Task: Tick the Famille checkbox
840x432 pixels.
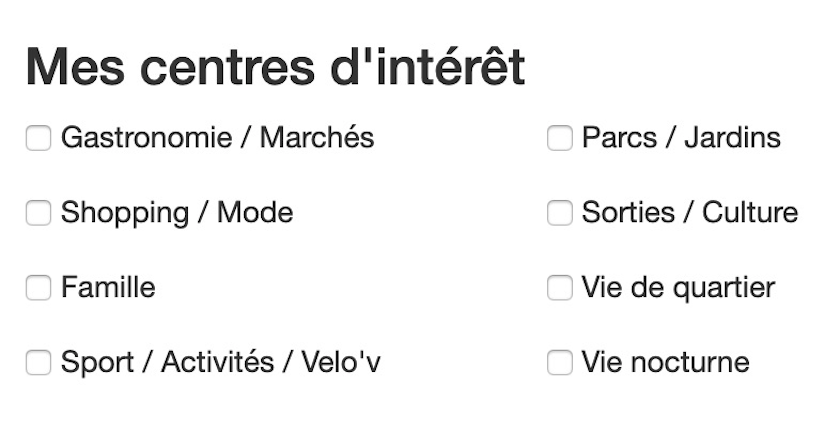Action: point(38,288)
